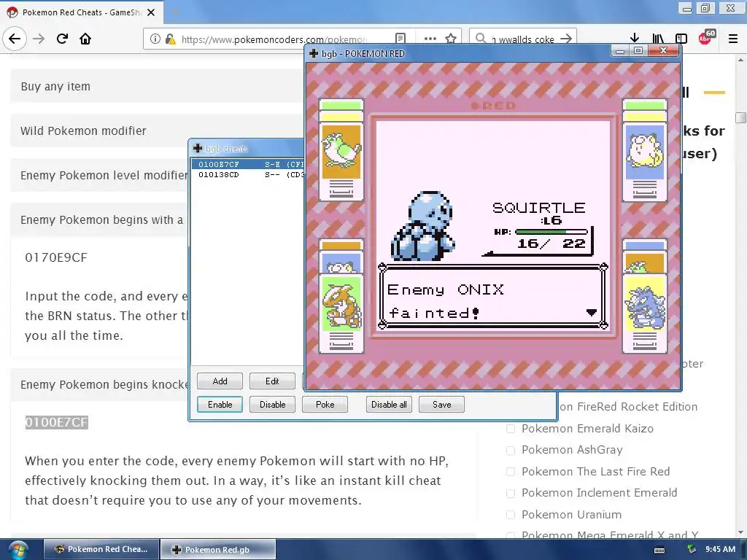Reload the current web page
747x560 pixels.
click(x=62, y=39)
